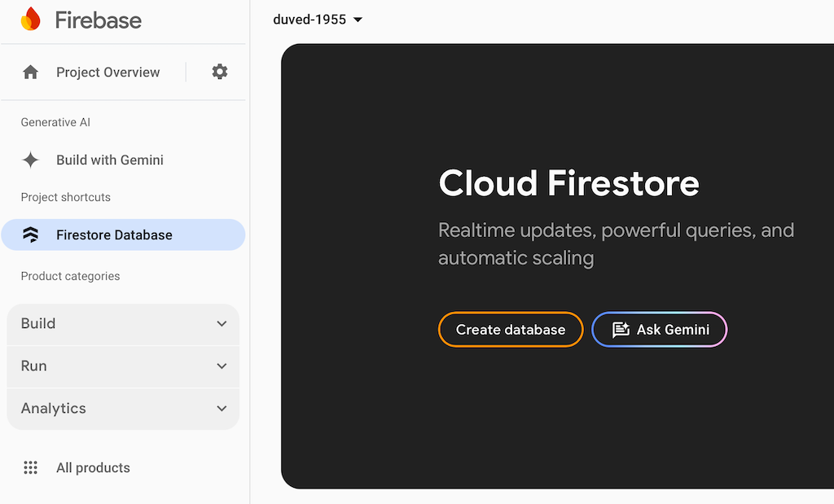This screenshot has height=504, width=834.
Task: Expand the Analytics category
Action: coord(123,409)
